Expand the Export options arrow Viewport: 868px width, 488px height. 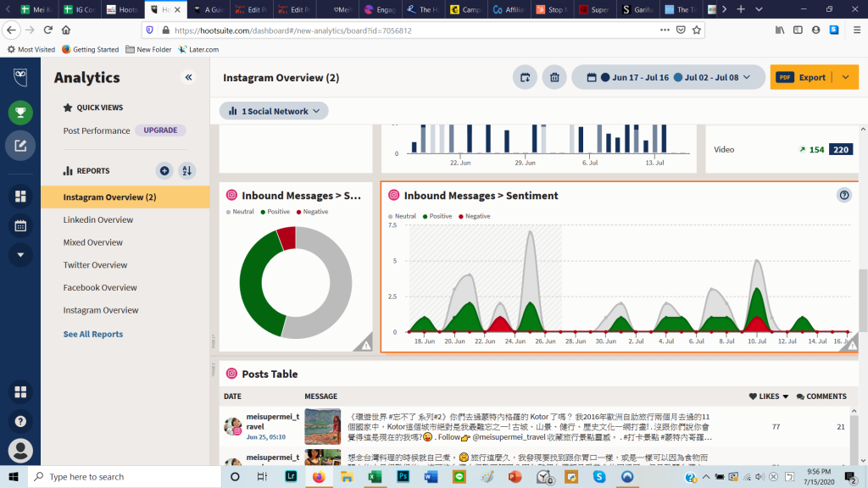pos(845,77)
